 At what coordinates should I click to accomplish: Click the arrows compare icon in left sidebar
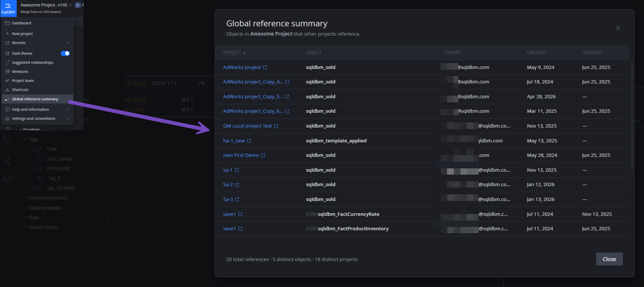[7, 161]
